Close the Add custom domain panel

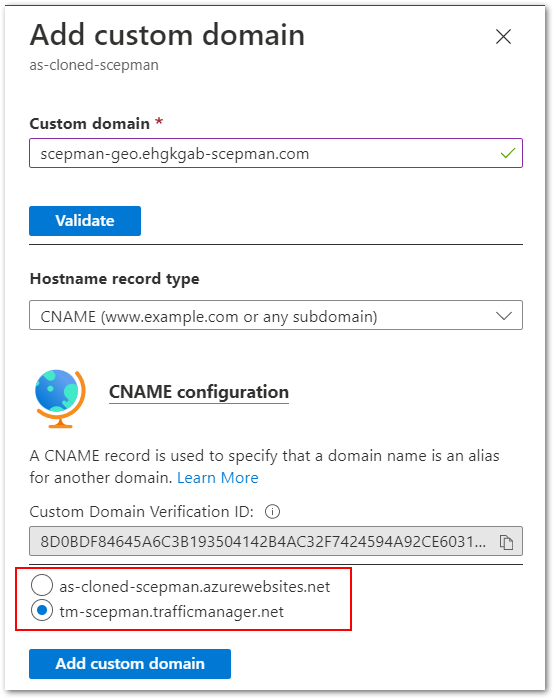[x=503, y=37]
